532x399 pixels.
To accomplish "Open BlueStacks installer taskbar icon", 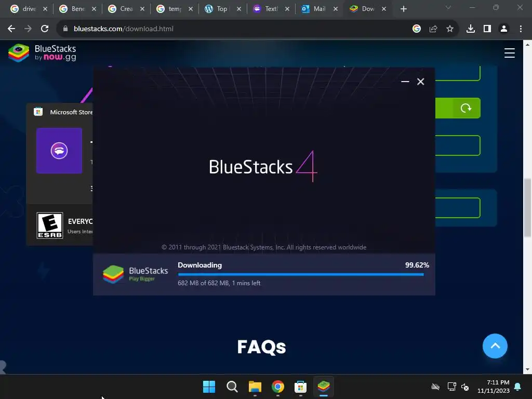I will [x=324, y=387].
